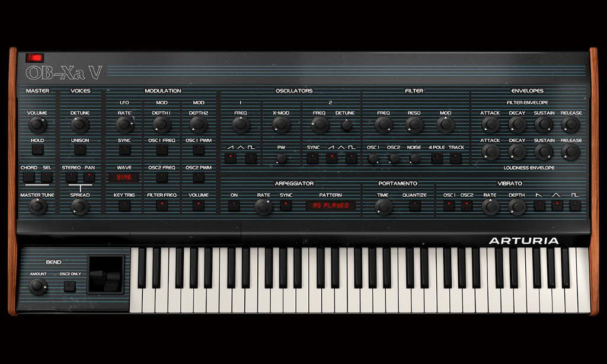Adjust Filter Envelope Decay knob

(517, 124)
